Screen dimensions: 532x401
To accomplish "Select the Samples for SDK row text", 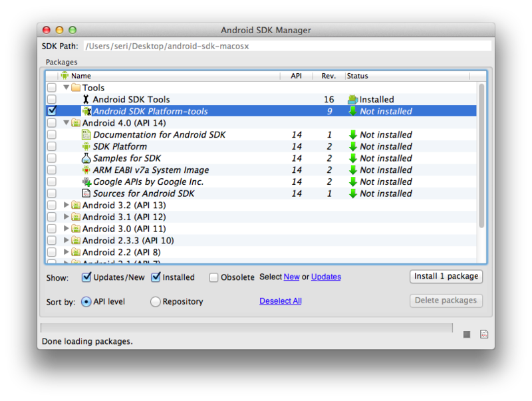I will (x=127, y=158).
